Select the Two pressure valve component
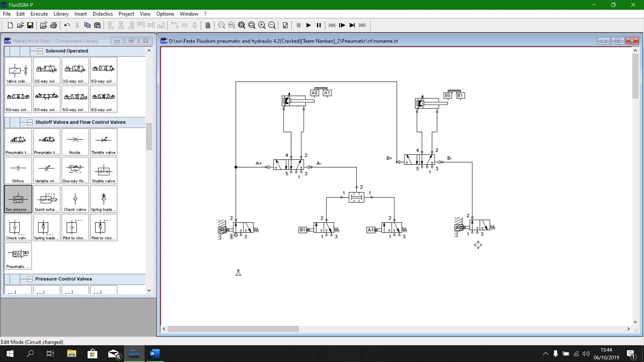 (x=18, y=199)
